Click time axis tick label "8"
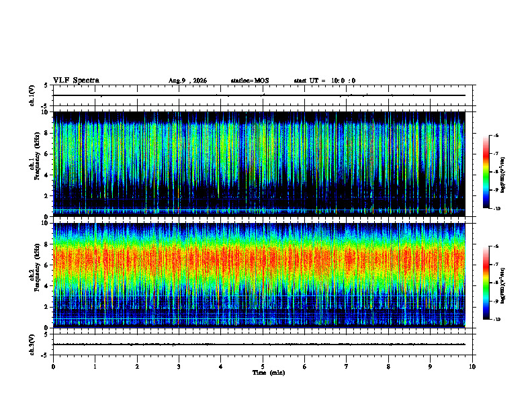 point(388,367)
